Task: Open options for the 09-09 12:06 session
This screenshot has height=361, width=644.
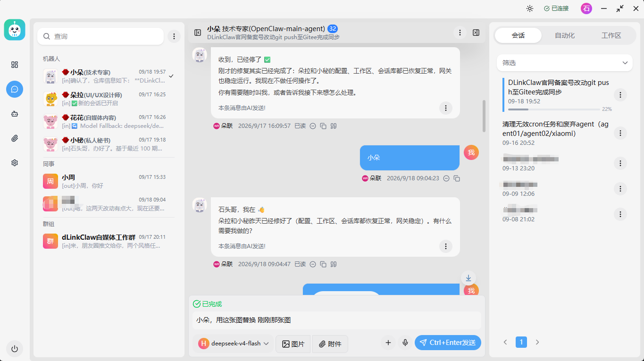Action: [620, 189]
